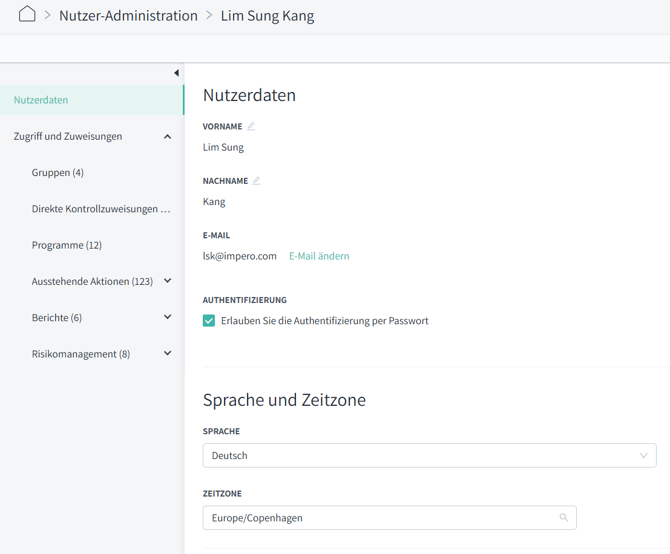This screenshot has height=554, width=670.
Task: Open Programme (12) in sidebar
Action: tap(67, 245)
